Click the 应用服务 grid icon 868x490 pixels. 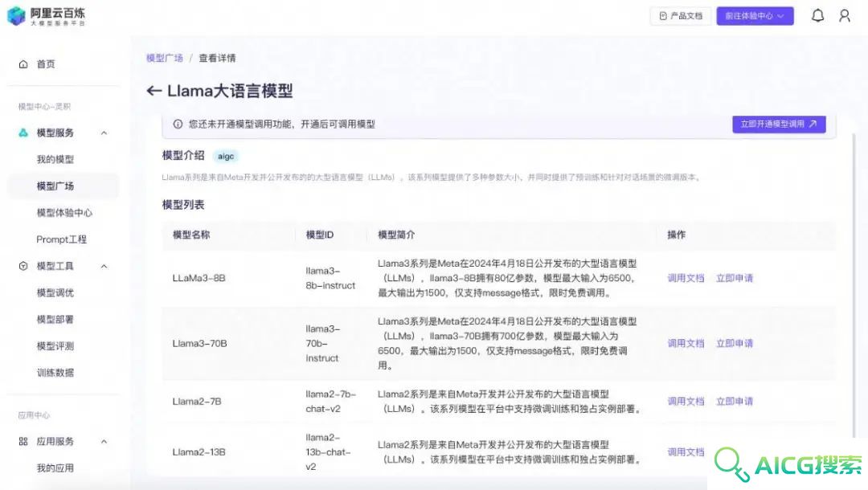click(23, 441)
